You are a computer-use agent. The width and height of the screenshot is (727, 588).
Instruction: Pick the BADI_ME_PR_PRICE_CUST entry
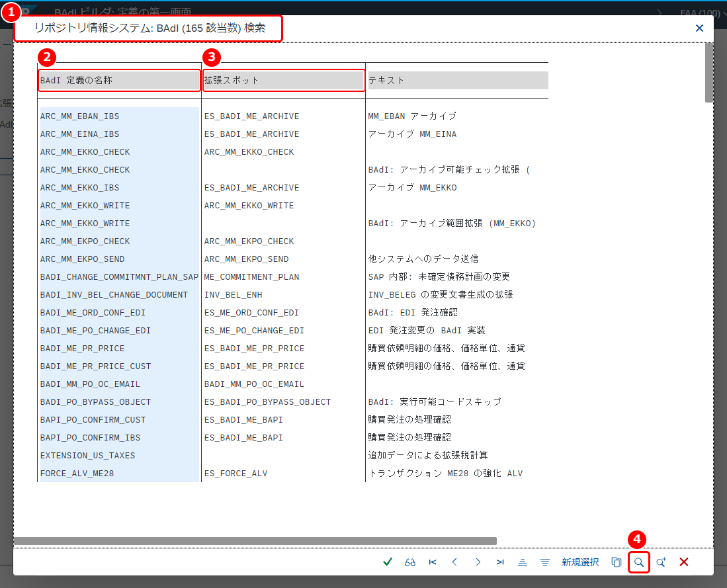[95, 366]
